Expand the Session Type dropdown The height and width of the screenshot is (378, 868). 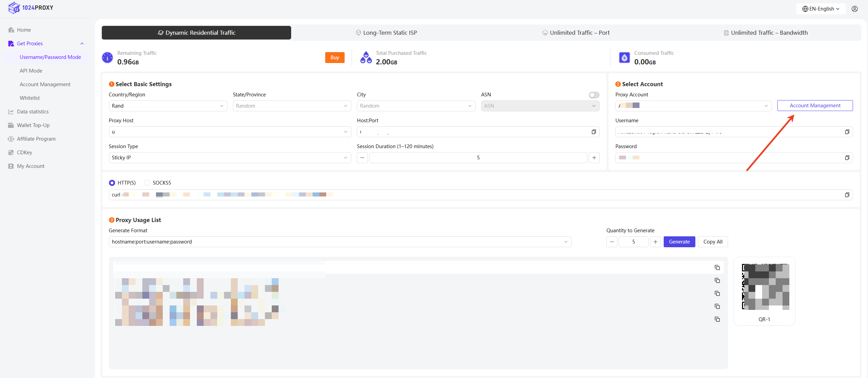(230, 158)
